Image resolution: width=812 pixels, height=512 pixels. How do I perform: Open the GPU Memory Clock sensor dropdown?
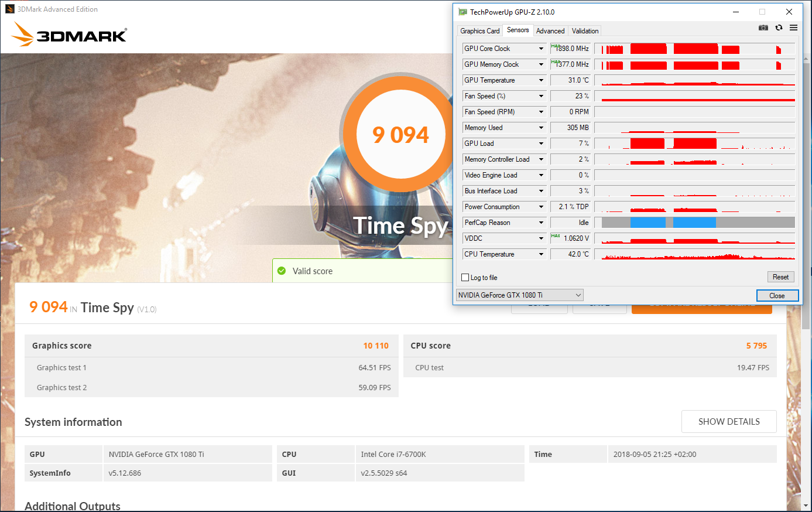pyautogui.click(x=542, y=64)
